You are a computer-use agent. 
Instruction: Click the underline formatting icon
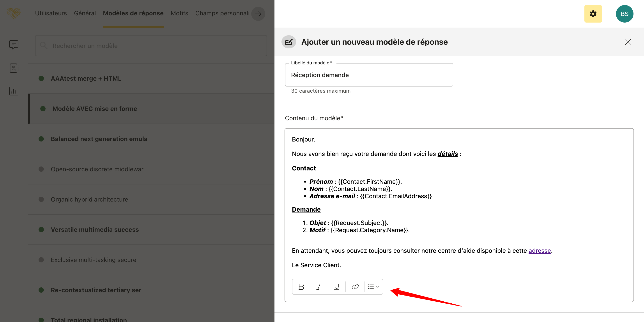(336, 287)
